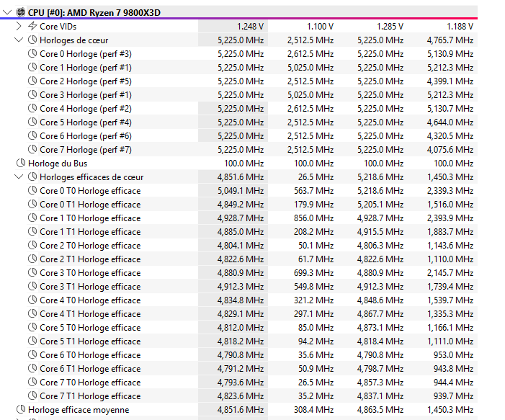The height and width of the screenshot is (420, 505).
Task: Click the clock icon of Core 3 T0 Horloge efficace
Action: pos(32,272)
